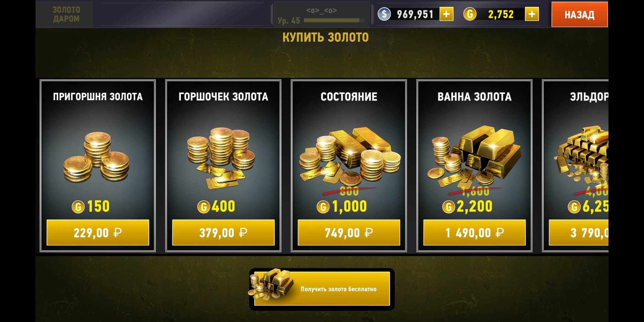644x322 pixels.
Task: Buy gold pack for 229,00 ₽
Action: tap(98, 232)
